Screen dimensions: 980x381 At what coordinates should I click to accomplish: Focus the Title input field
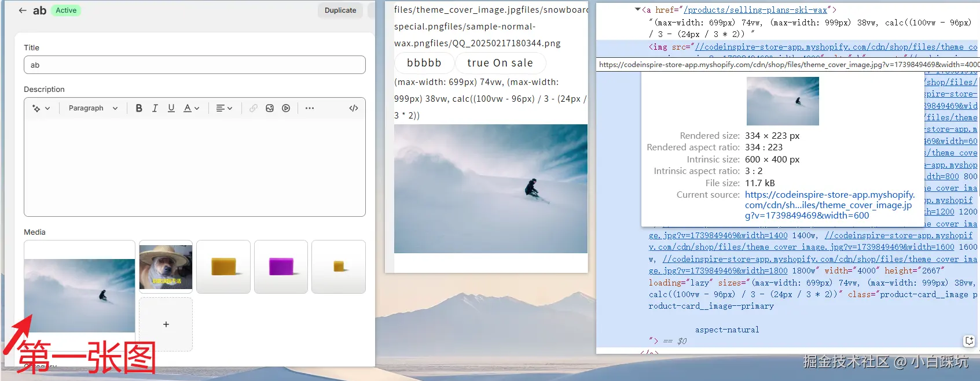194,65
